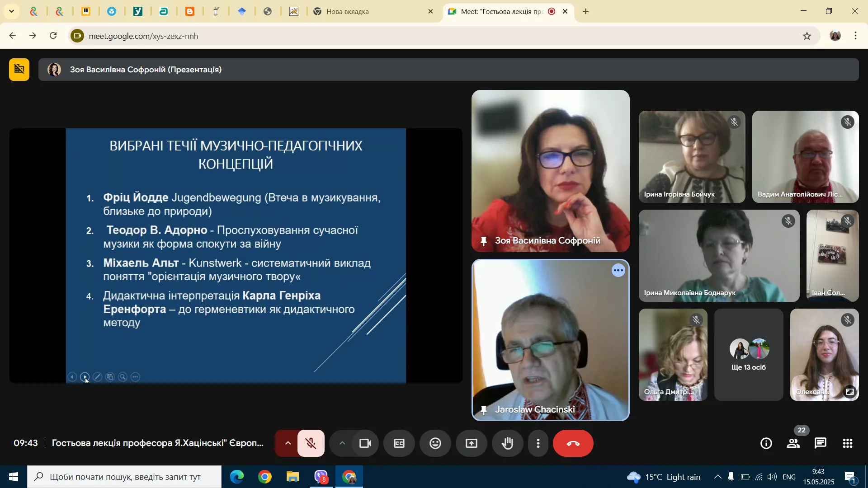This screenshot has height=488, width=868.
Task: Open the Ще 13 осіб tile
Action: click(749, 355)
